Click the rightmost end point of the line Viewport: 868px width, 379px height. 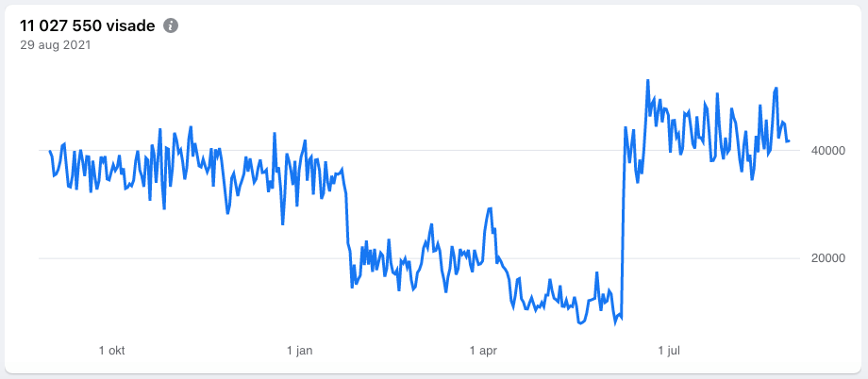pos(789,141)
